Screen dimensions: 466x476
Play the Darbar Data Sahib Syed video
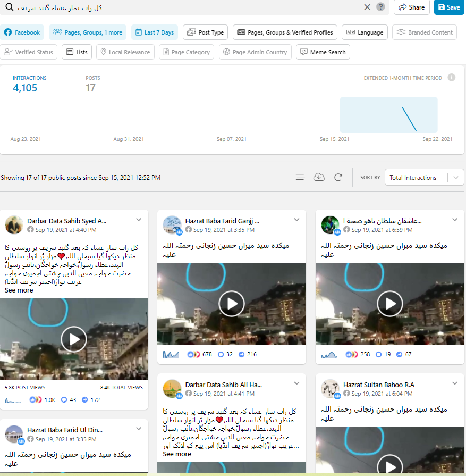(73, 339)
